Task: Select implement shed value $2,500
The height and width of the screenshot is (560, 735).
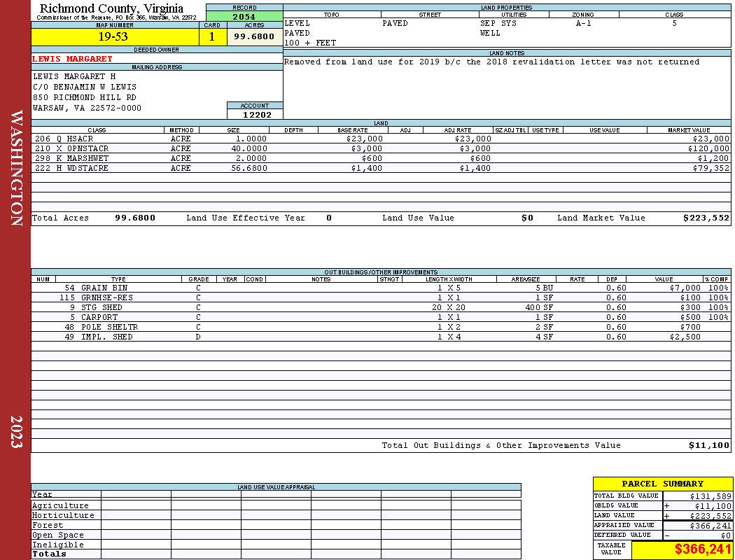Action: pos(685,337)
